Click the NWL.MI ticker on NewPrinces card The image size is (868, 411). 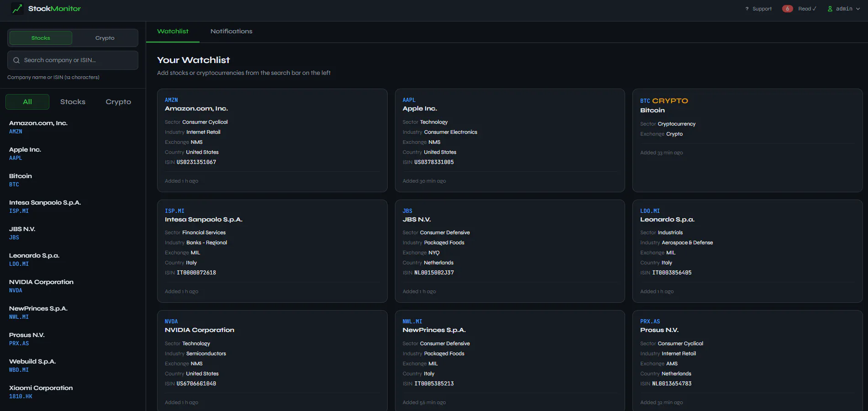(412, 321)
